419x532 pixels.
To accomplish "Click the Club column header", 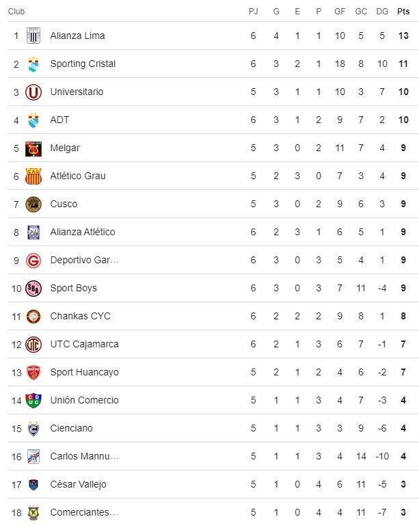I will pyautogui.click(x=16, y=12).
